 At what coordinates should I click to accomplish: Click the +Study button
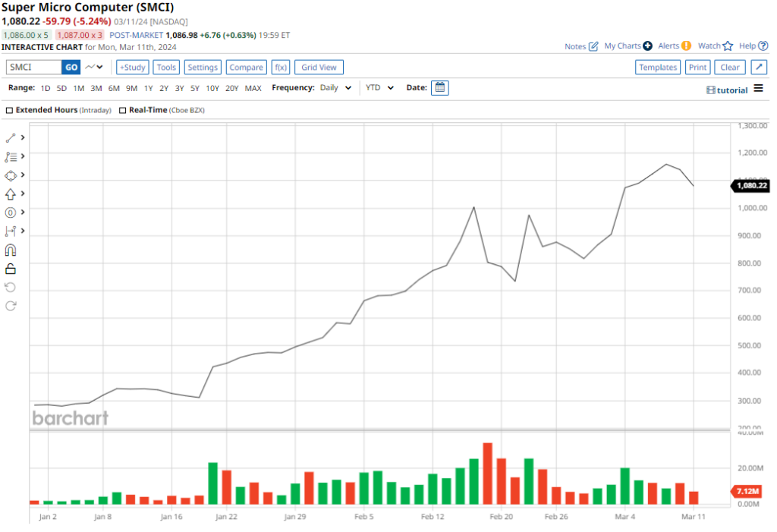(133, 68)
